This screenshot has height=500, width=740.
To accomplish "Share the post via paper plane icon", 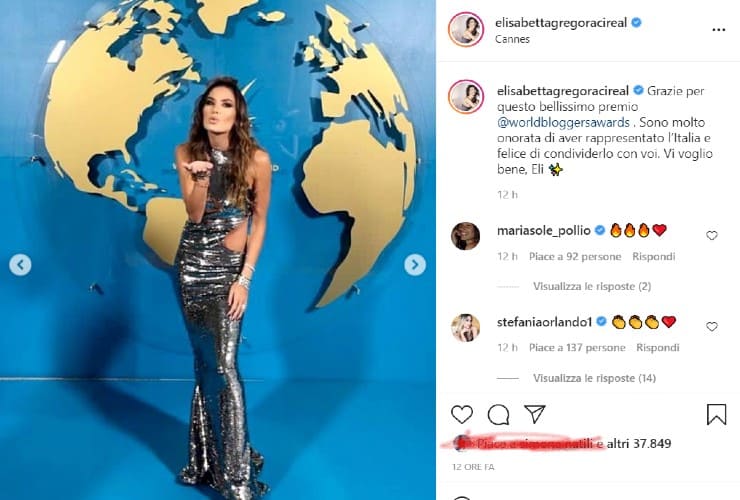I will [535, 414].
